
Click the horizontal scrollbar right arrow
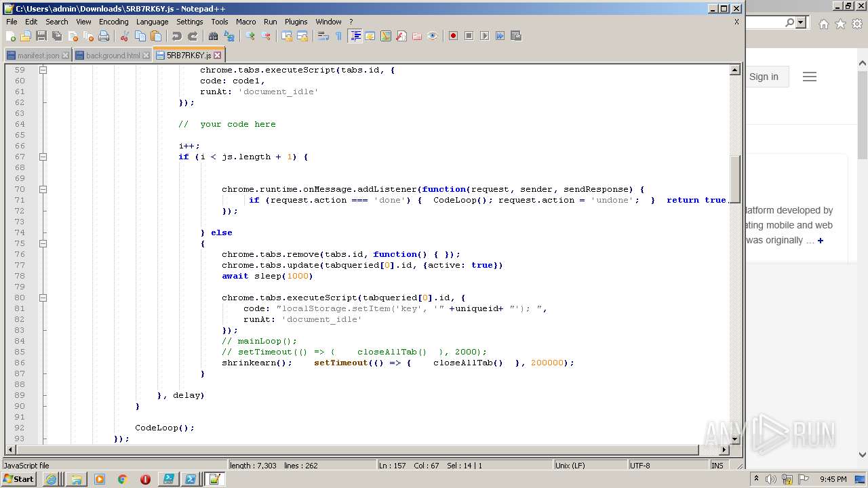[x=724, y=449]
